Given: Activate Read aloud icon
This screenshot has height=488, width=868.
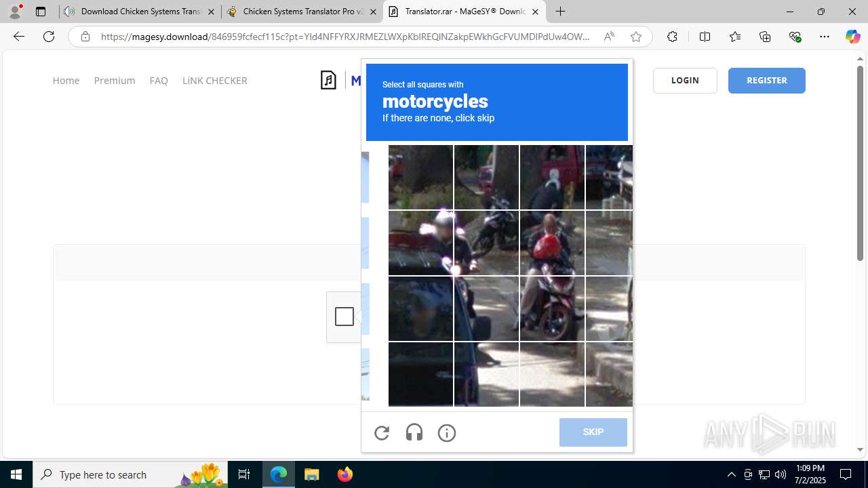Looking at the screenshot, I should tap(609, 37).
